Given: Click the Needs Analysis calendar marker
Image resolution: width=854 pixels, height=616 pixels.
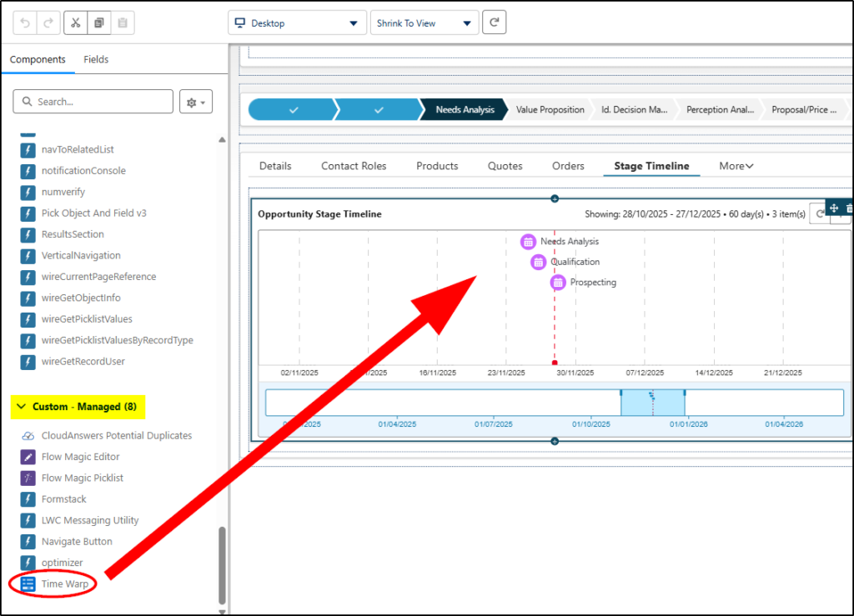Looking at the screenshot, I should pyautogui.click(x=528, y=242).
